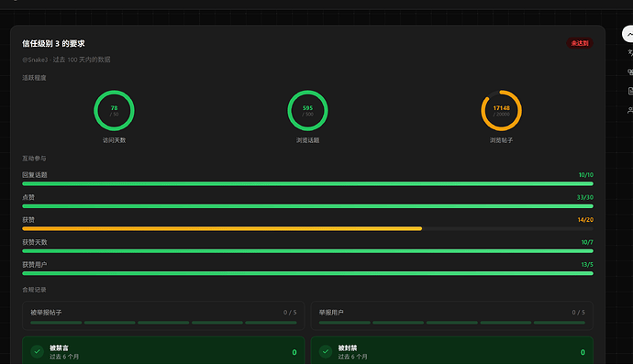Click the 获赞 row label
Viewport: 633px width, 364px height.
tap(28, 220)
